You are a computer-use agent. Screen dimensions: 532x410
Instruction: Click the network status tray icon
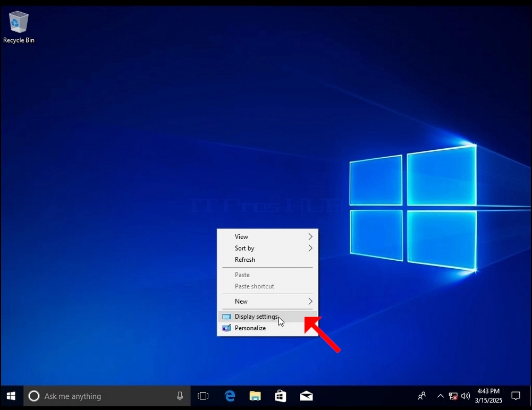pos(453,396)
